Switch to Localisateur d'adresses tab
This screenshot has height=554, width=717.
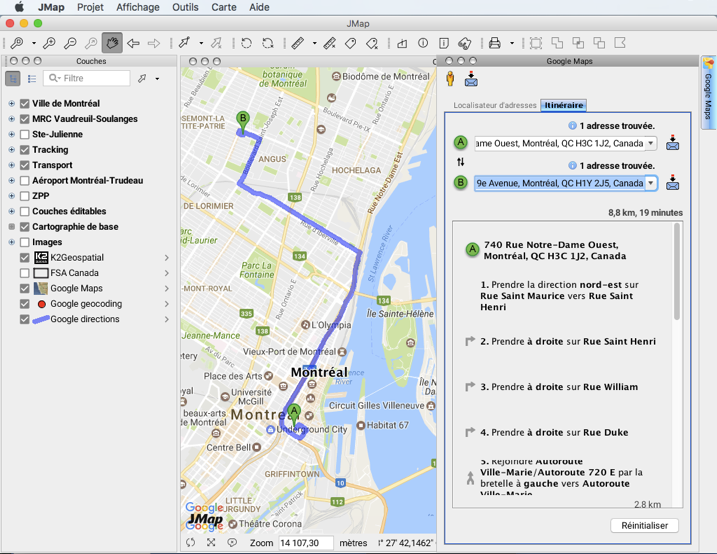495,105
